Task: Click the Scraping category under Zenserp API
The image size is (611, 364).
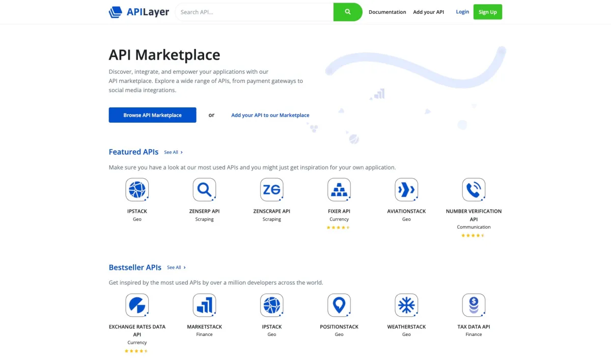Action: pos(204,219)
